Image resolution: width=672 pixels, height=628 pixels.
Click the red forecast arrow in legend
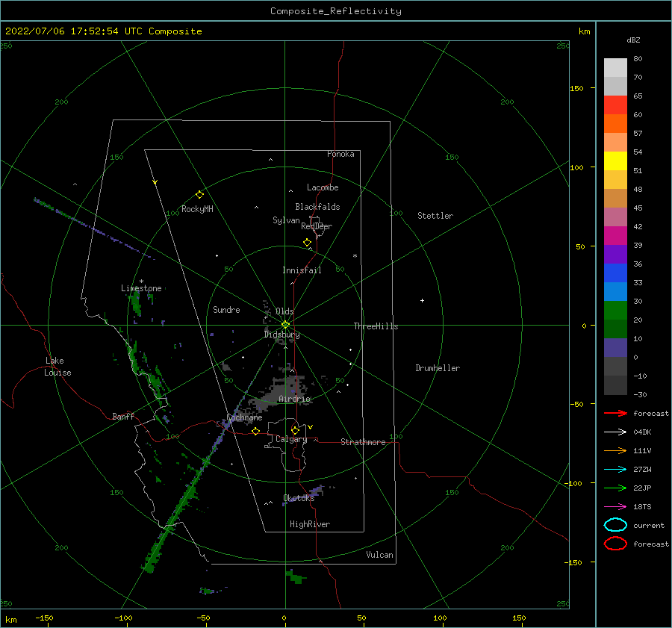(x=615, y=413)
